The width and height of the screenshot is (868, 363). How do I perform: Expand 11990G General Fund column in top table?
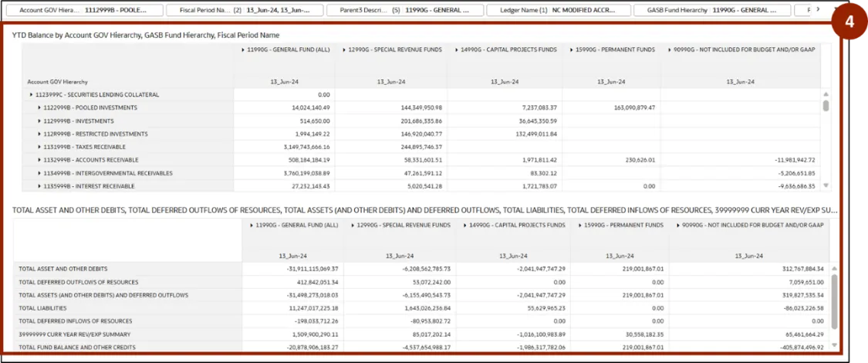(x=243, y=49)
